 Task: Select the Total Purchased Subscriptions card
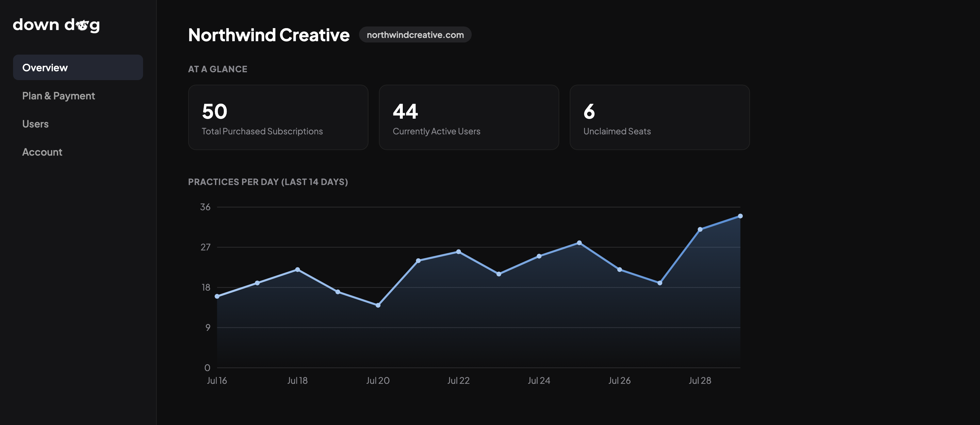(x=278, y=117)
